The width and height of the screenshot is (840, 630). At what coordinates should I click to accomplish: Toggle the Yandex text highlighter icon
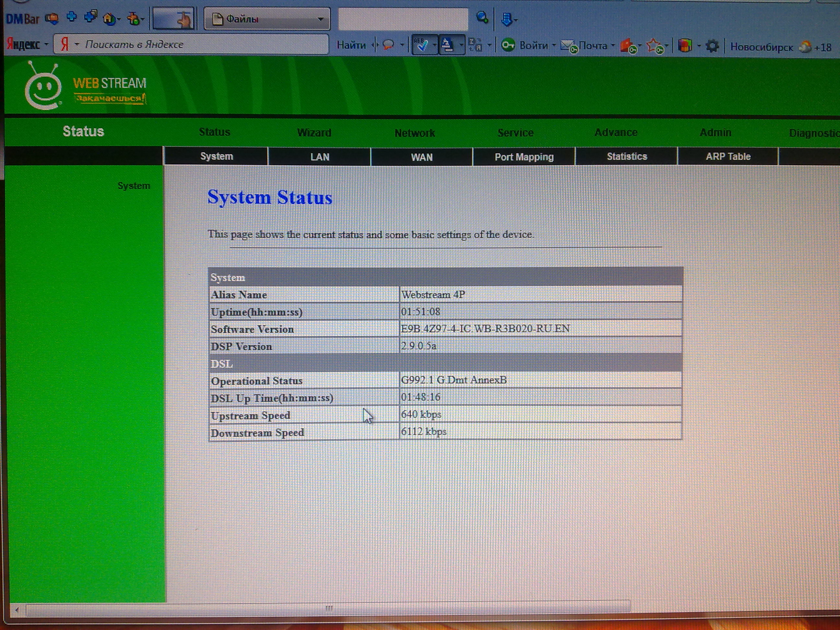point(447,45)
